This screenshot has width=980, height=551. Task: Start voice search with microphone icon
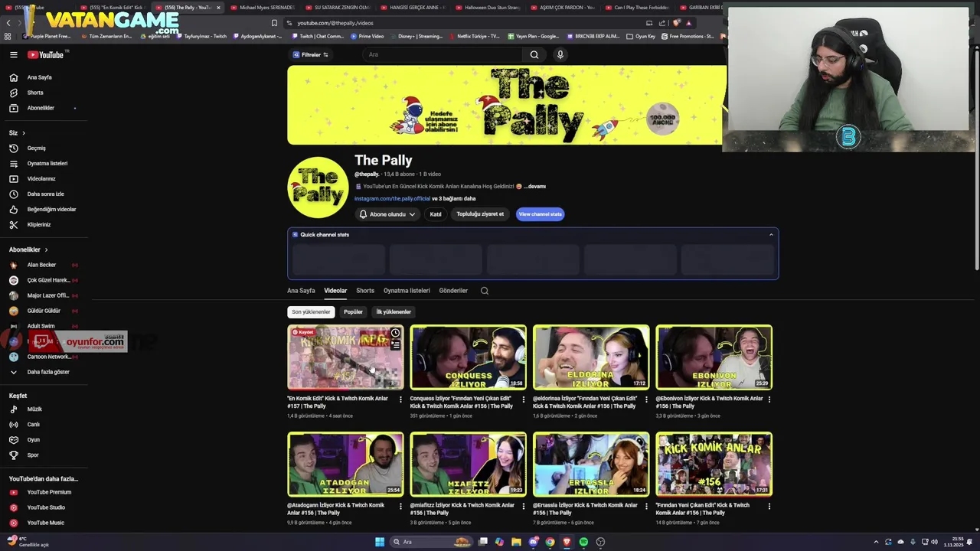560,54
